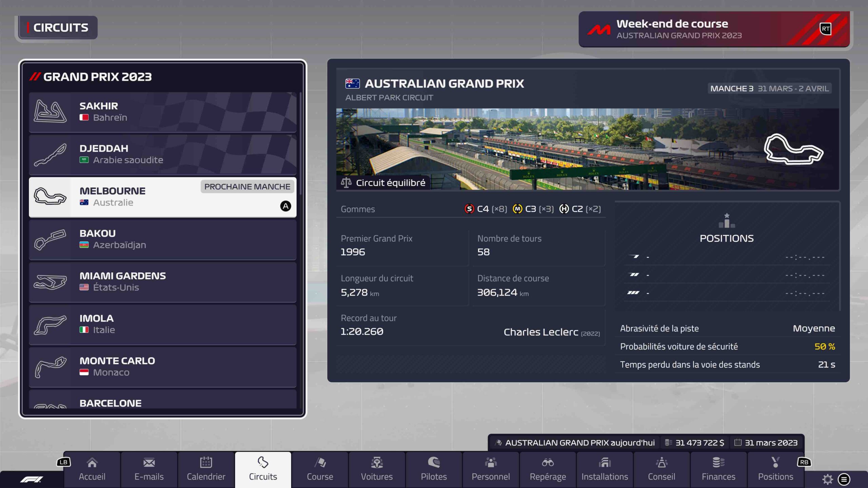
Task: Go to the Repérage tab
Action: click(548, 470)
